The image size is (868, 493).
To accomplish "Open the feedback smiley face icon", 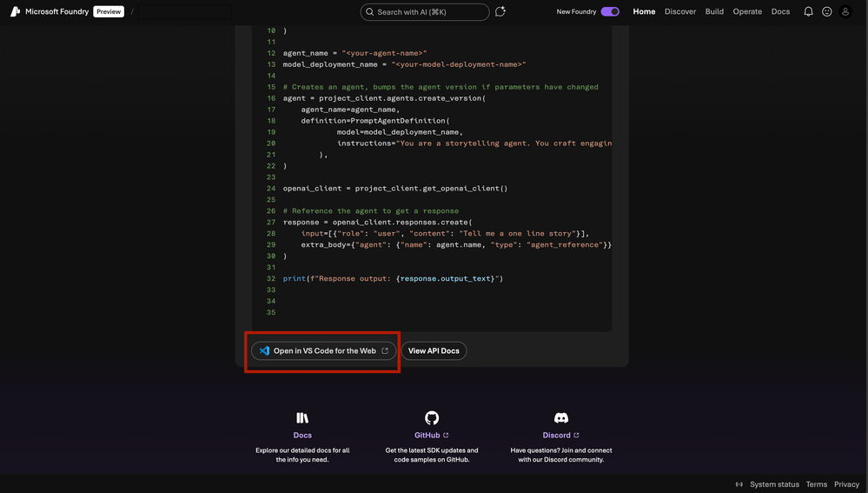I will (826, 11).
